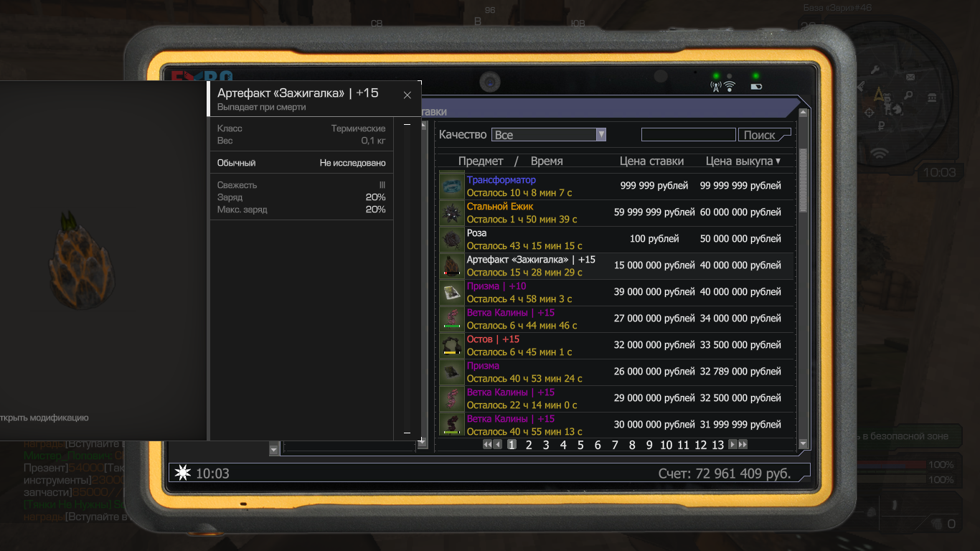980x551 pixels.
Task: Click the battery indicator icon
Action: [x=756, y=87]
